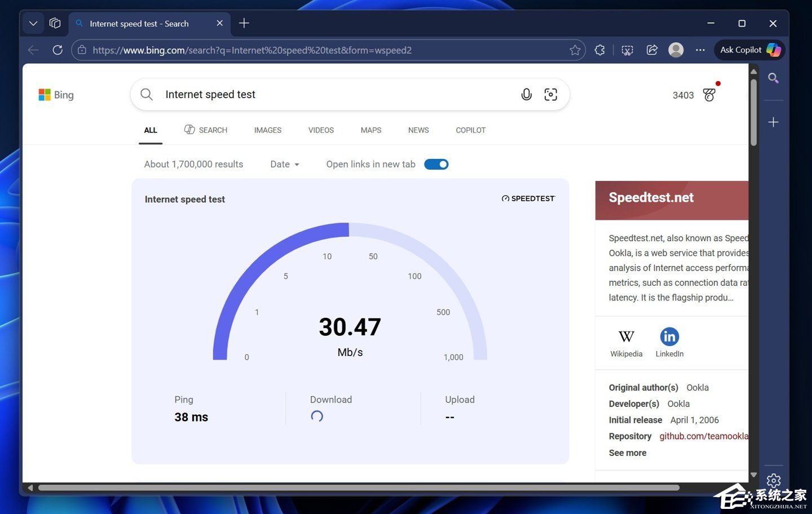
Task: Open Speedtest LinkedIn profile icon
Action: [669, 337]
